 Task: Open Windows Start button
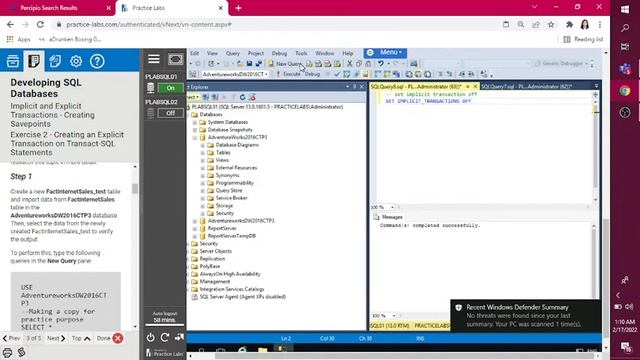625,9
